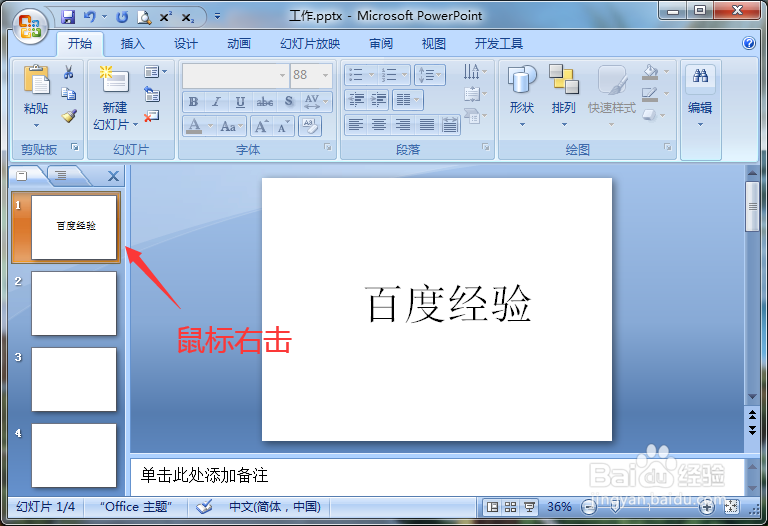Screen dimensions: 768x526
Task: Reset the slide layout
Action: click(152, 94)
